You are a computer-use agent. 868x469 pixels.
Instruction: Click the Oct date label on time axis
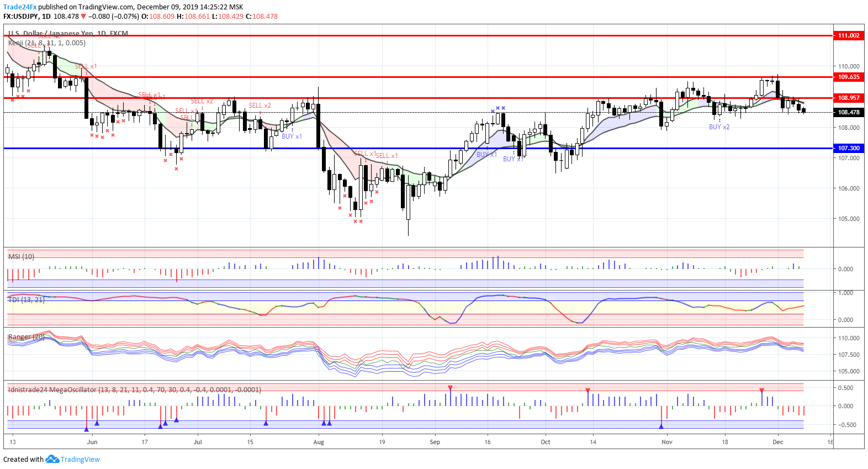tap(546, 442)
